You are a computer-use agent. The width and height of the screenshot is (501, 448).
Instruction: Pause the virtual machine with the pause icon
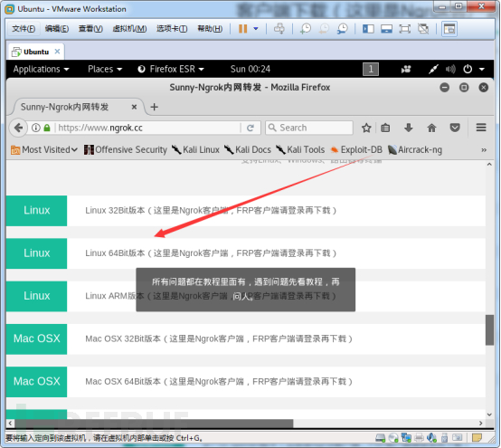[x=243, y=29]
